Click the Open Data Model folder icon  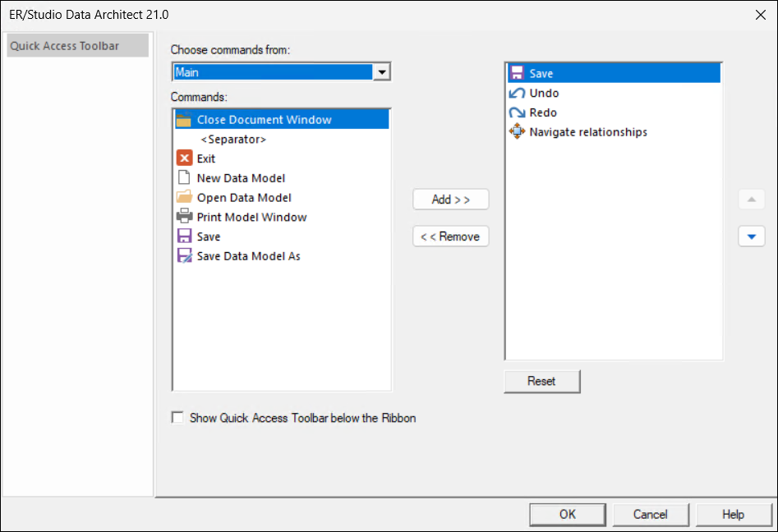click(x=184, y=197)
